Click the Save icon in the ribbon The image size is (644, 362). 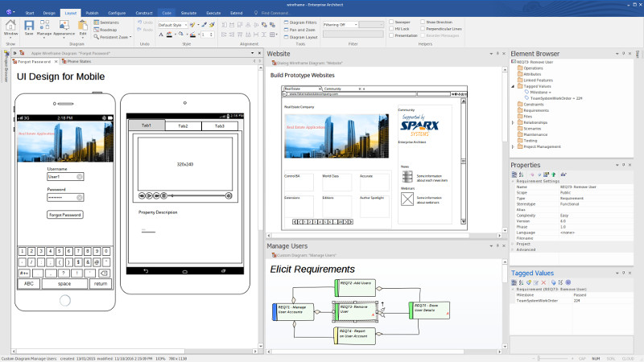click(29, 28)
